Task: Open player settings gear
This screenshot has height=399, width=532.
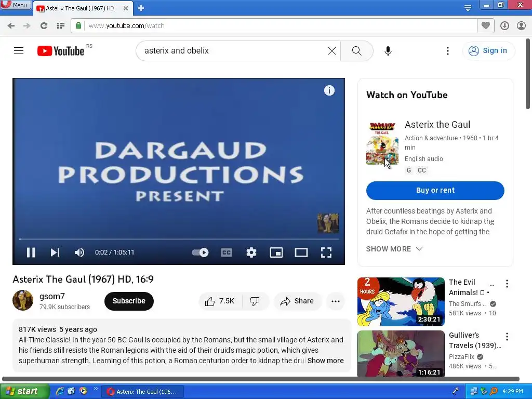Action: (x=251, y=252)
